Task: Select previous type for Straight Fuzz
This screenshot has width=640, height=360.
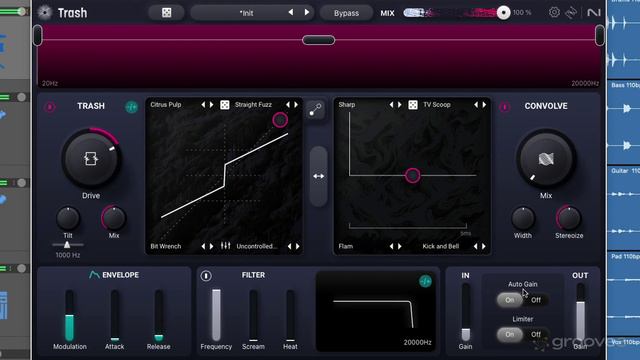Action: tap(288, 104)
